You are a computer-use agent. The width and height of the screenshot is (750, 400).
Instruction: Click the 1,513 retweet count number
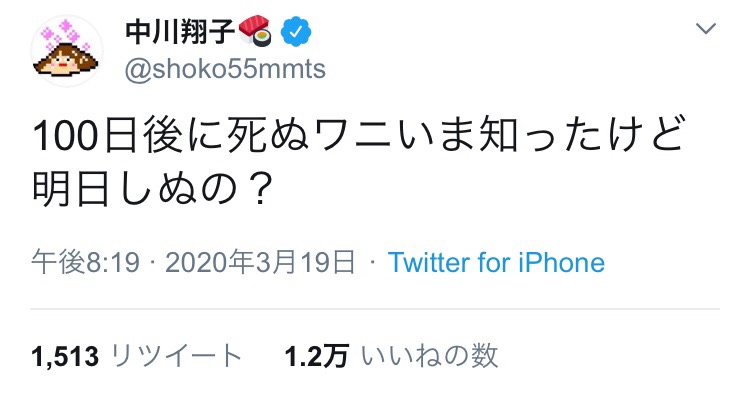click(x=66, y=357)
